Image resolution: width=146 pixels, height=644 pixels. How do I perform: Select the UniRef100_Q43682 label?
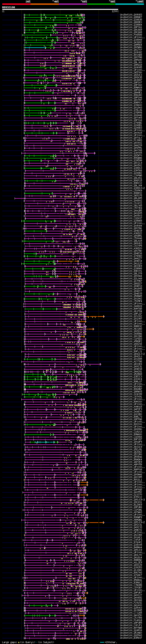[x=131, y=42]
